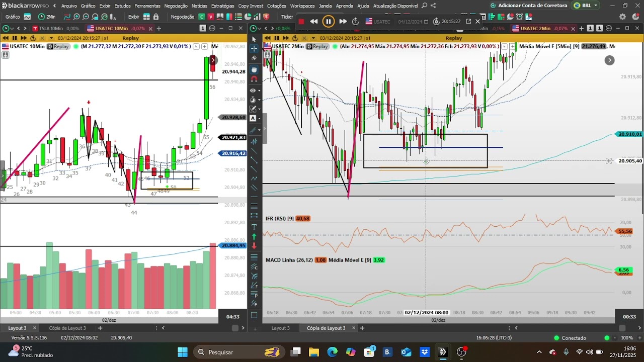
Task: Add new layout tab in right window
Action: tap(362, 328)
